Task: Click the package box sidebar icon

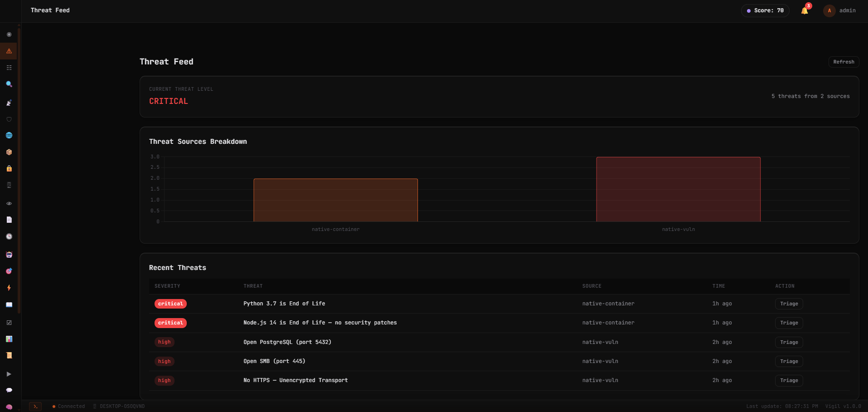Action: point(9,152)
